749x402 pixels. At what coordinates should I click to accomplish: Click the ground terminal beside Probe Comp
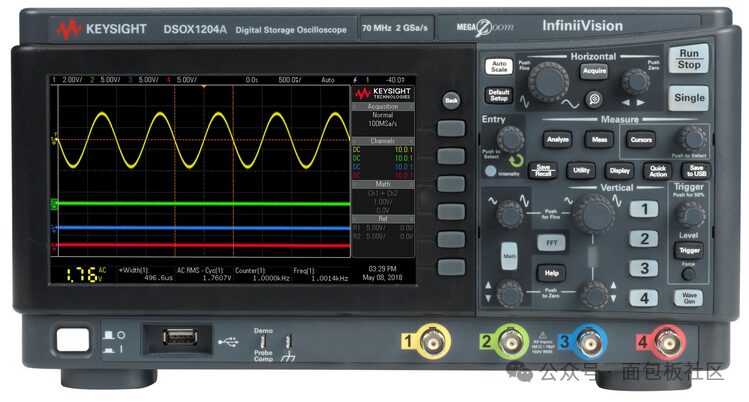tap(288, 342)
